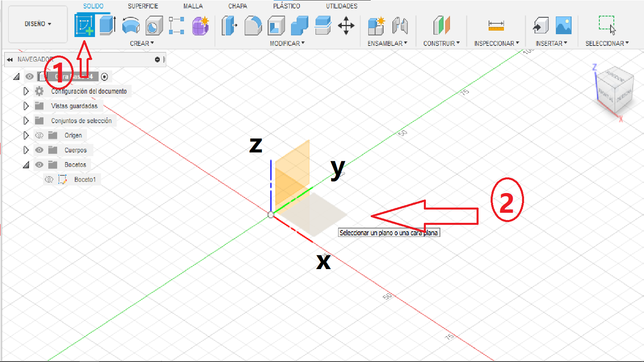Image resolution: width=644 pixels, height=362 pixels.
Task: Open the INSPECCIONAR dropdown menu
Action: (x=496, y=43)
